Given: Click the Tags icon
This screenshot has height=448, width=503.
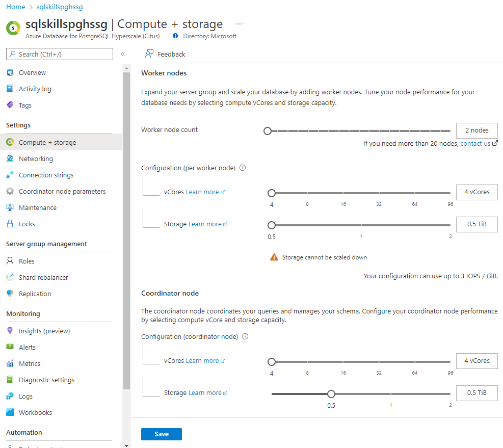Looking at the screenshot, I should click(x=10, y=105).
